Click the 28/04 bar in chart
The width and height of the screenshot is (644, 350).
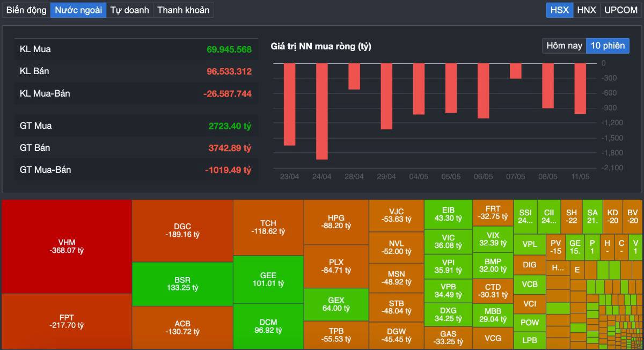(354, 76)
